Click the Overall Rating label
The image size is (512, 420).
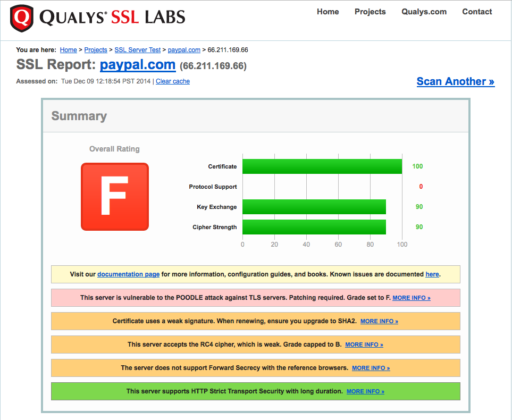(114, 149)
